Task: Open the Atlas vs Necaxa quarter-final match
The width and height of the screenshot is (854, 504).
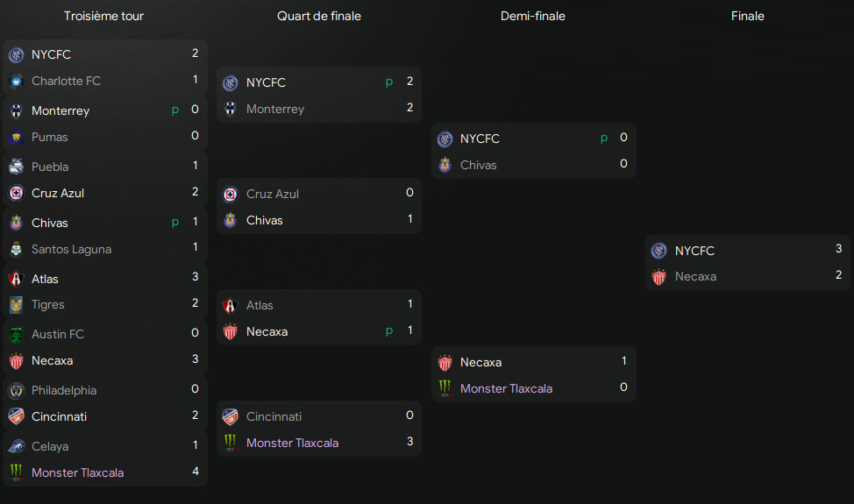Action: click(319, 318)
